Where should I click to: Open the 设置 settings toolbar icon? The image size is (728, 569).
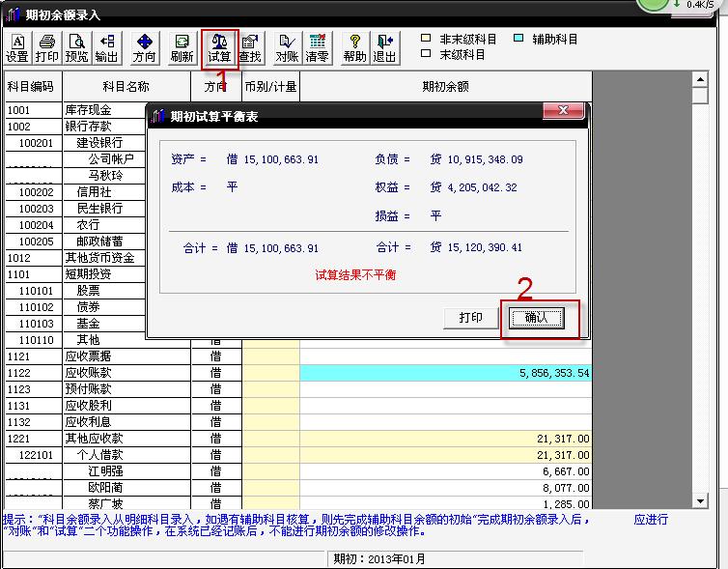tap(17, 48)
